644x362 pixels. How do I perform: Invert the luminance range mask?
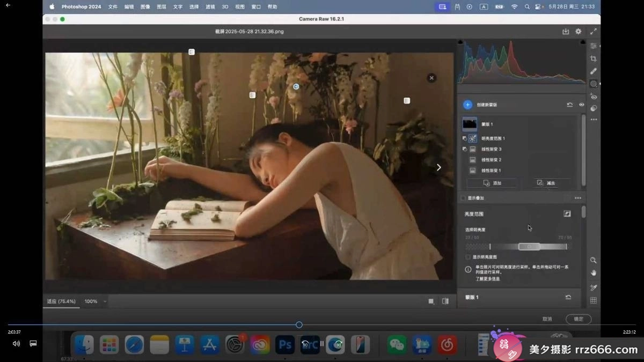(567, 213)
